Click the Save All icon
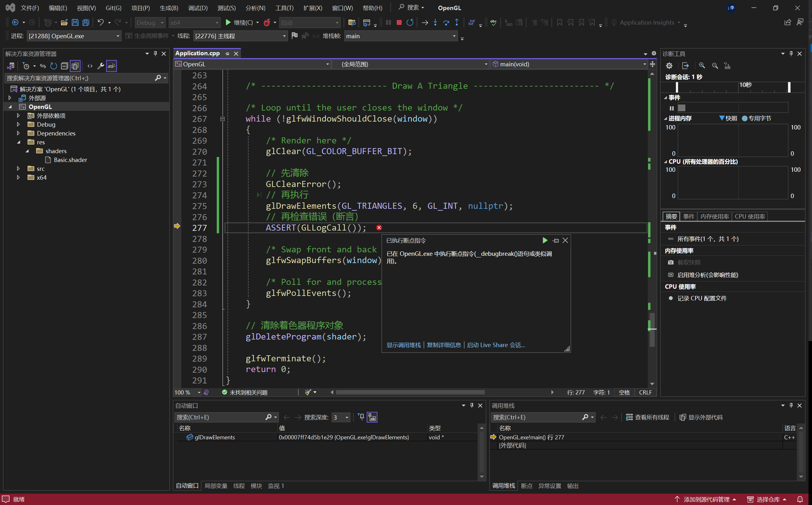Image resolution: width=812 pixels, height=505 pixels. pos(86,22)
